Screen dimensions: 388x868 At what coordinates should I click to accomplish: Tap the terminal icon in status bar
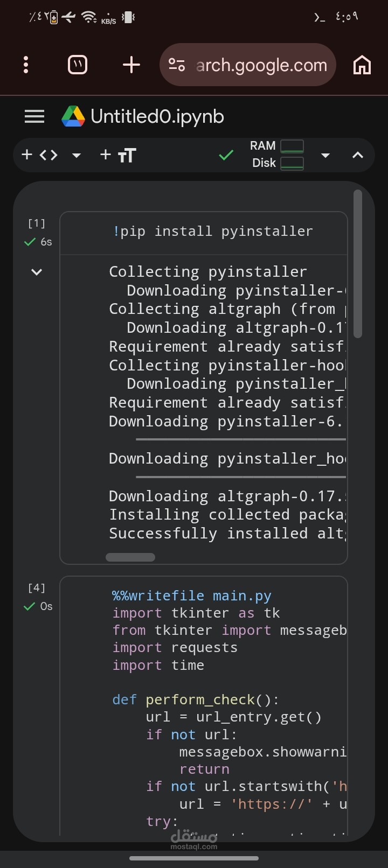point(320,17)
